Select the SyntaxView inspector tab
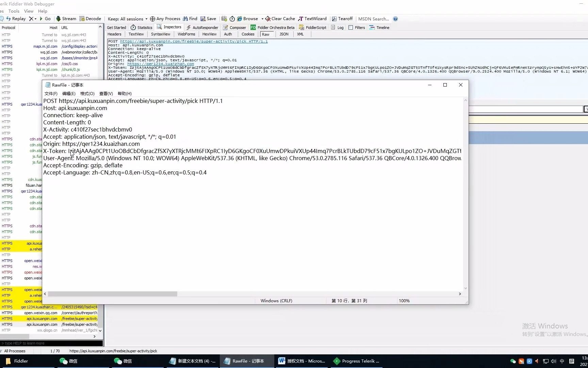 [161, 34]
